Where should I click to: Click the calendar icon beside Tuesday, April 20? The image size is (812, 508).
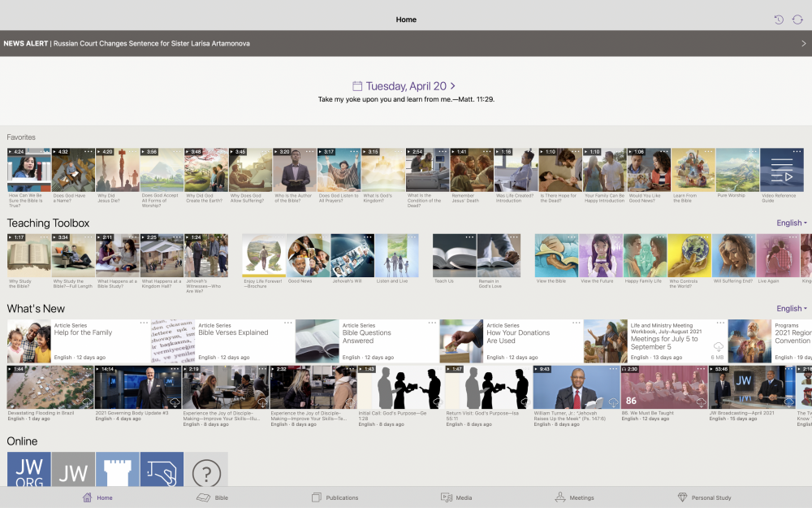click(357, 86)
